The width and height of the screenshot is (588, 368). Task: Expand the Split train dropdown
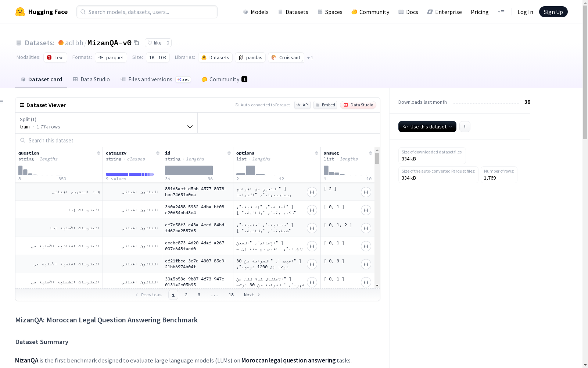107,123
